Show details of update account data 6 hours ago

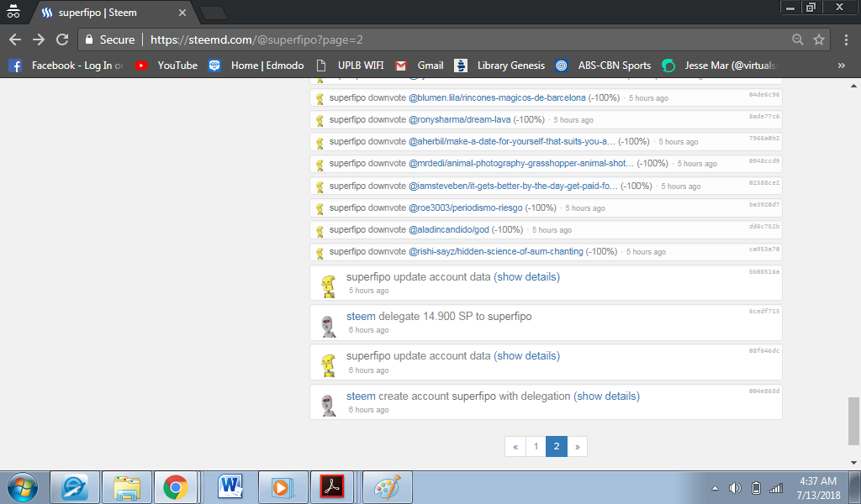tap(526, 356)
